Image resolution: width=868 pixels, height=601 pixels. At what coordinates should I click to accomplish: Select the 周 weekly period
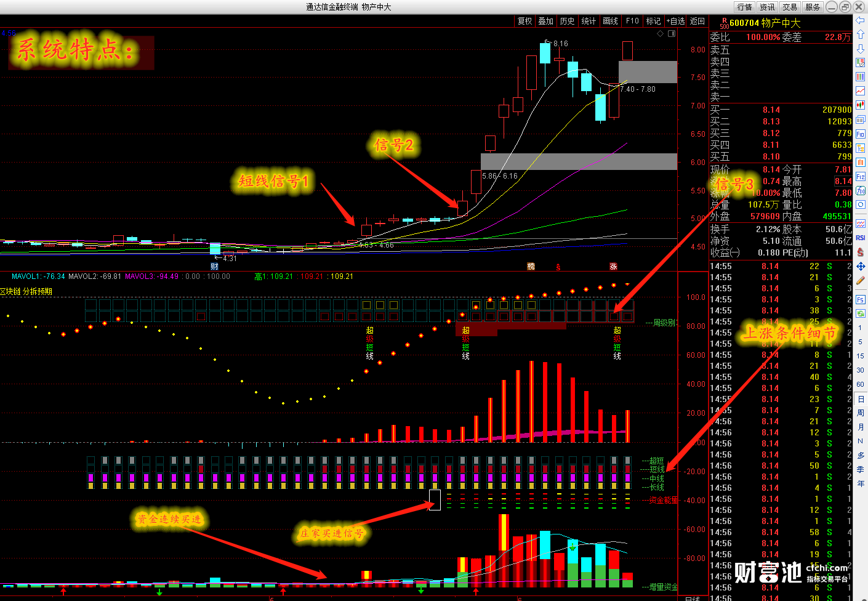(861, 413)
